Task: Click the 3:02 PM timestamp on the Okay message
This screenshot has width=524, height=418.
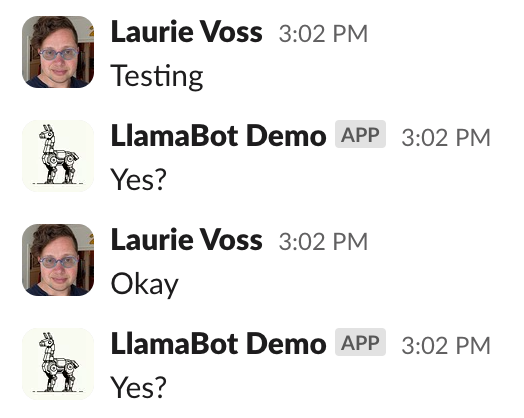Action: (x=323, y=242)
